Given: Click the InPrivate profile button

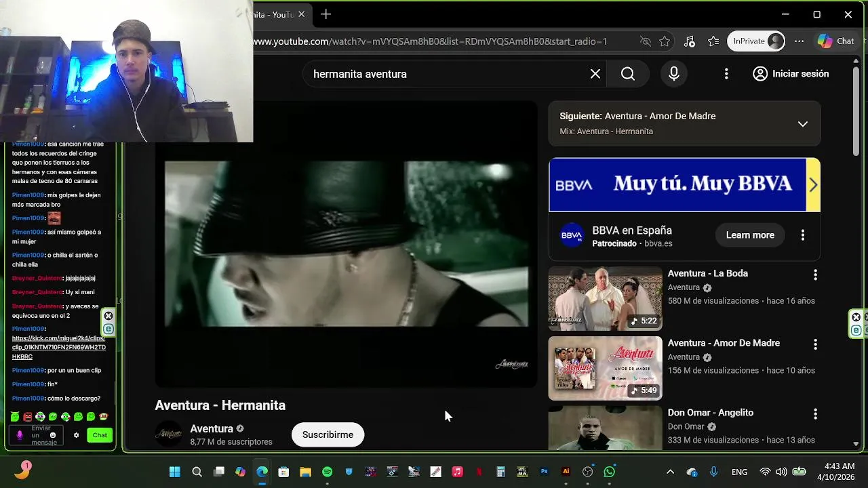Looking at the screenshot, I should click(x=756, y=41).
